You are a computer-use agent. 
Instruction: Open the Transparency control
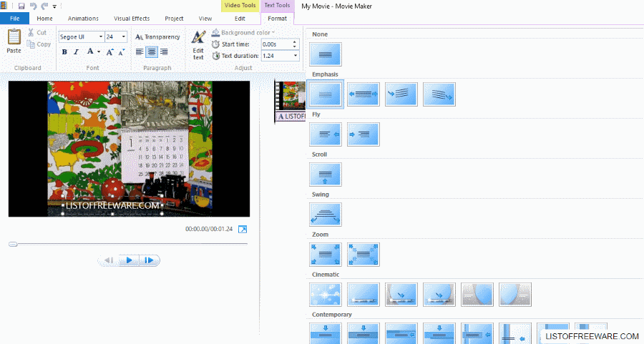point(157,37)
